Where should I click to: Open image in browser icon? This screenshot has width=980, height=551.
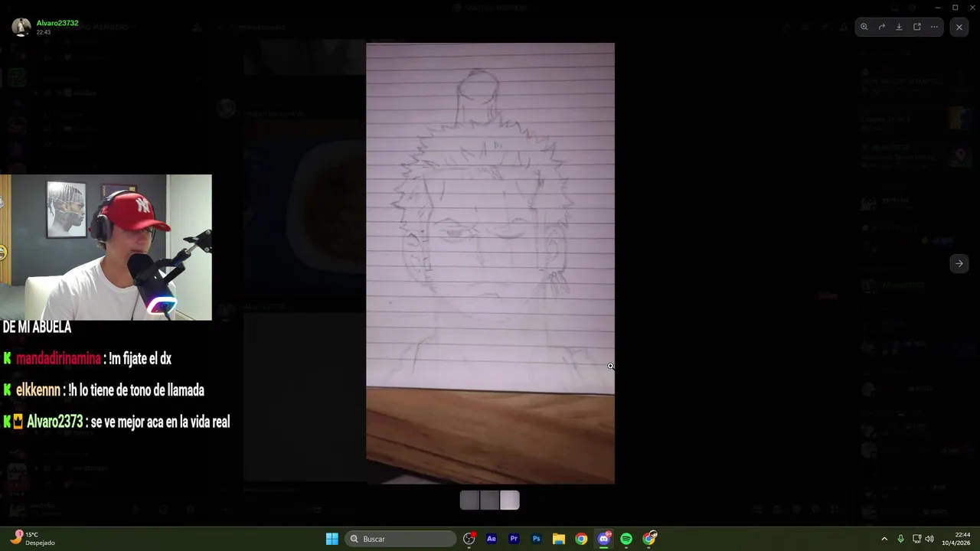pos(917,27)
